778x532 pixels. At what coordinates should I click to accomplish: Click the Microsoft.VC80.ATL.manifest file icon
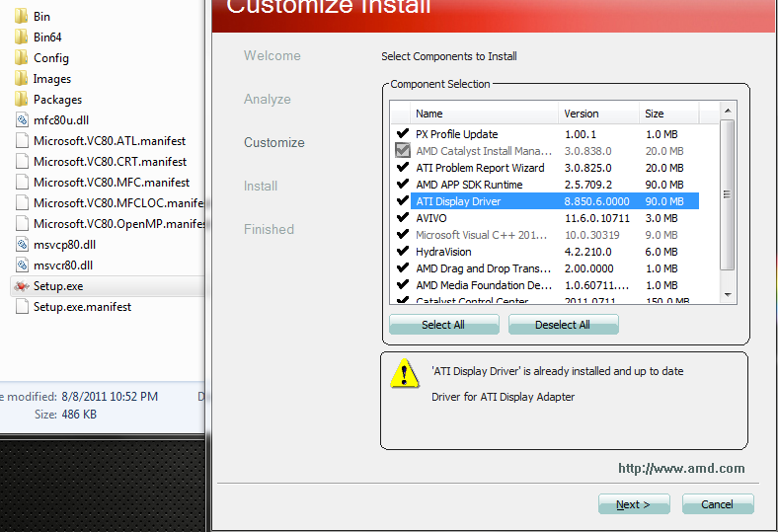(23, 141)
